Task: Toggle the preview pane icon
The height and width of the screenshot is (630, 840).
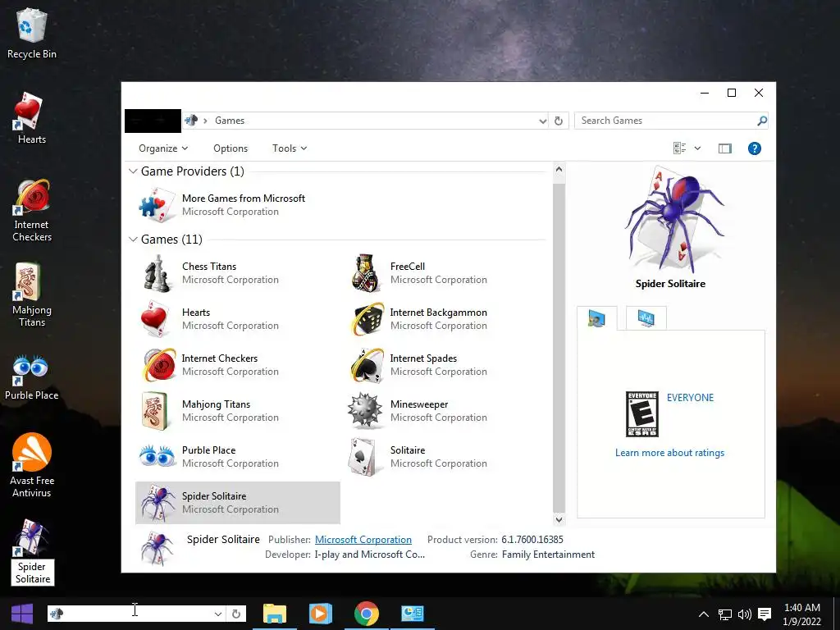Action: pos(725,148)
